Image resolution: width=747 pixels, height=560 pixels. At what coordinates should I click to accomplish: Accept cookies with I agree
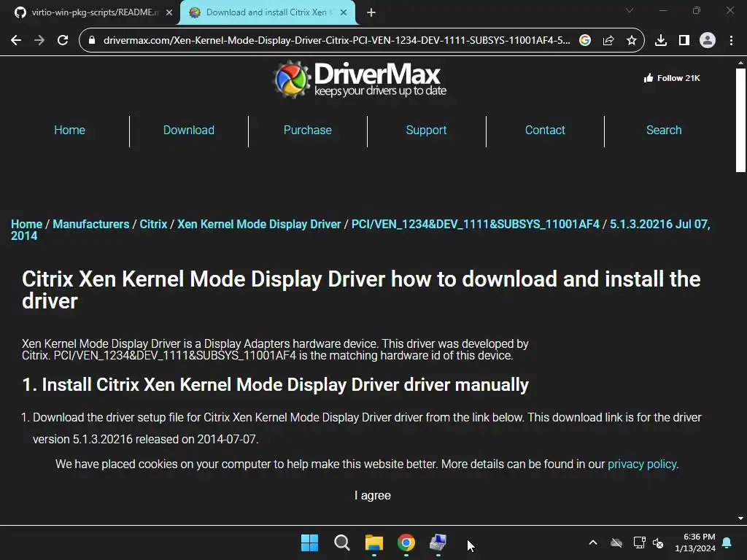[x=373, y=496]
